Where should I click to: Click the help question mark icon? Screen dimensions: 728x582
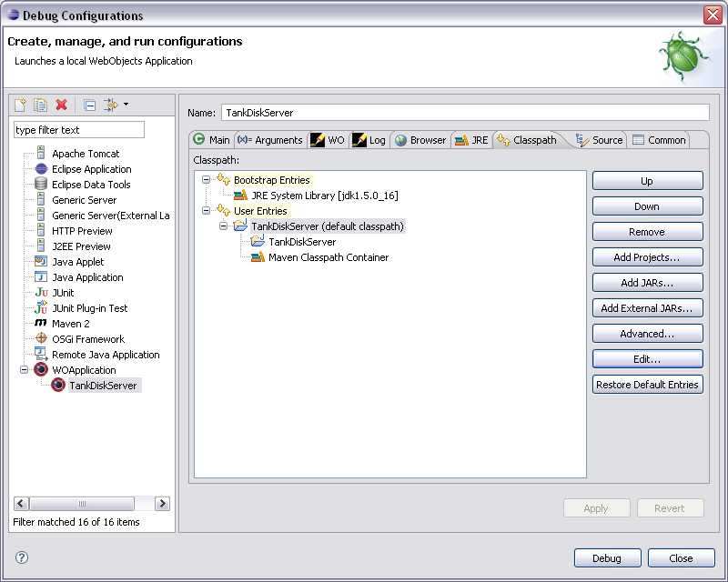22,557
